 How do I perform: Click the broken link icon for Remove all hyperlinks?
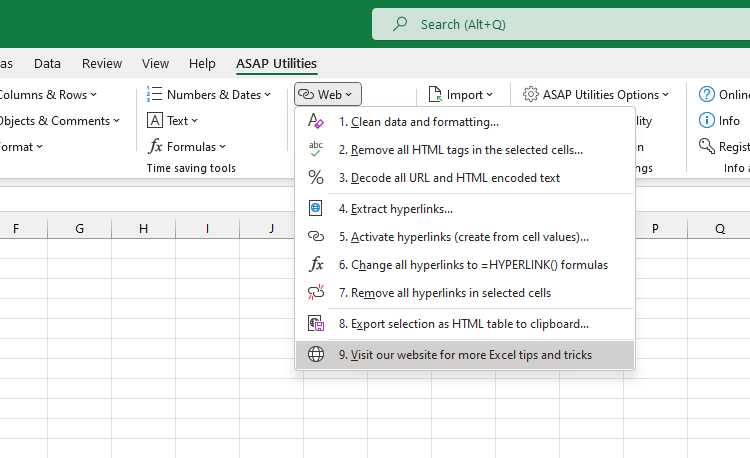pyautogui.click(x=316, y=292)
